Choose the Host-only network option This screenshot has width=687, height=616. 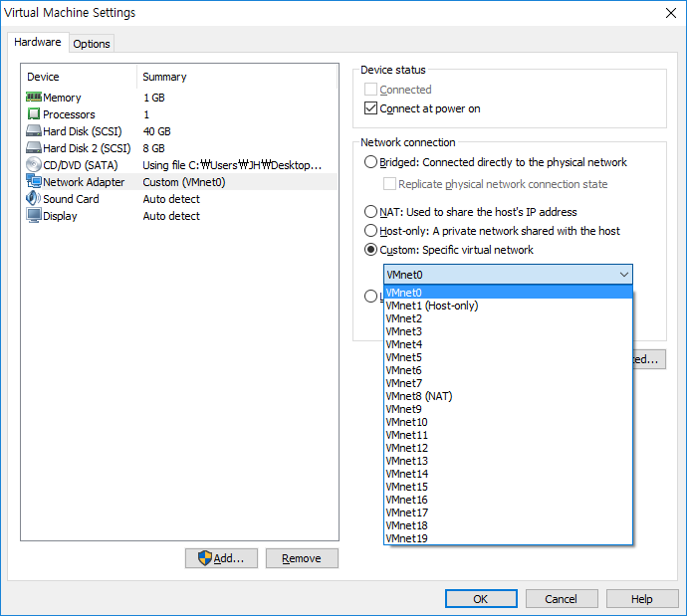coord(370,231)
